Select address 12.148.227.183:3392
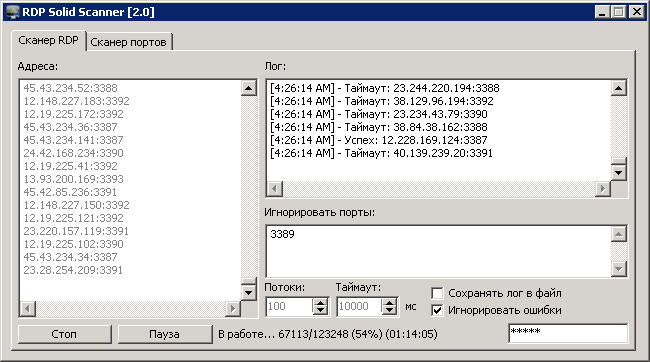 76,101
